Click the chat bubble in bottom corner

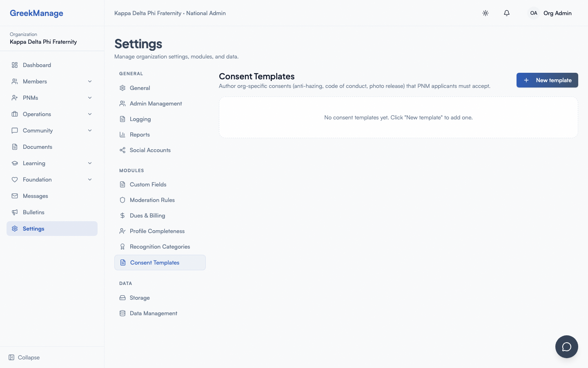567,347
